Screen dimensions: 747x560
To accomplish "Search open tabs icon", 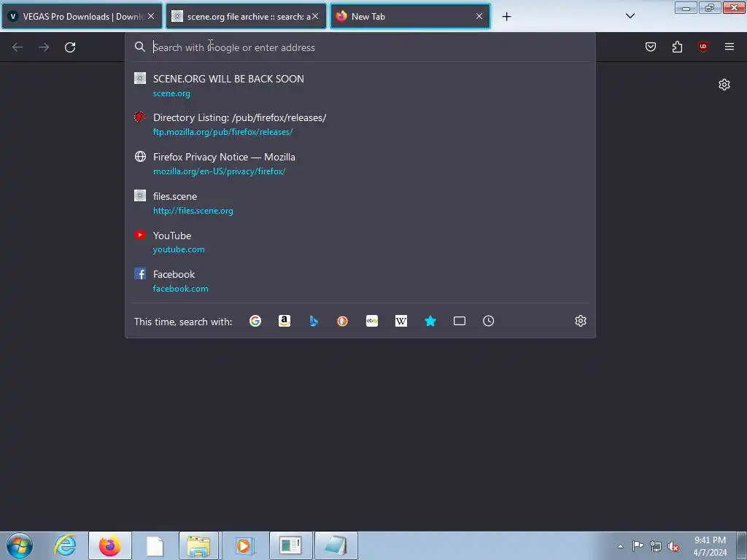I will tap(460, 321).
